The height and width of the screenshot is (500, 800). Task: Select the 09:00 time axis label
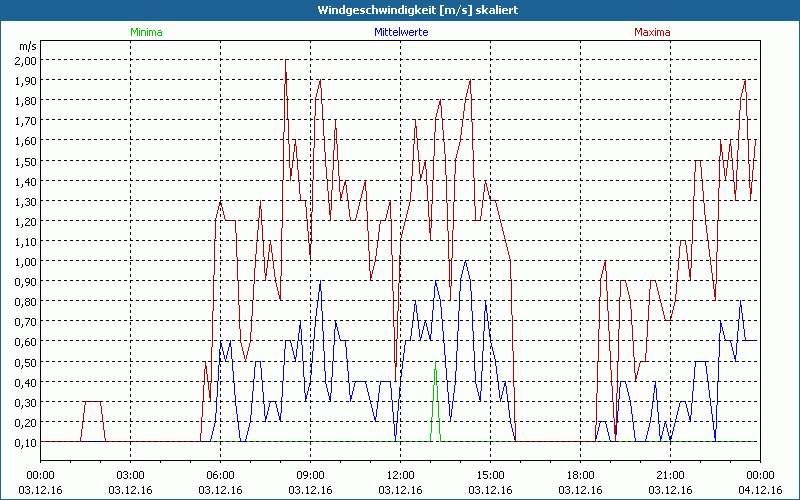pyautogui.click(x=310, y=475)
